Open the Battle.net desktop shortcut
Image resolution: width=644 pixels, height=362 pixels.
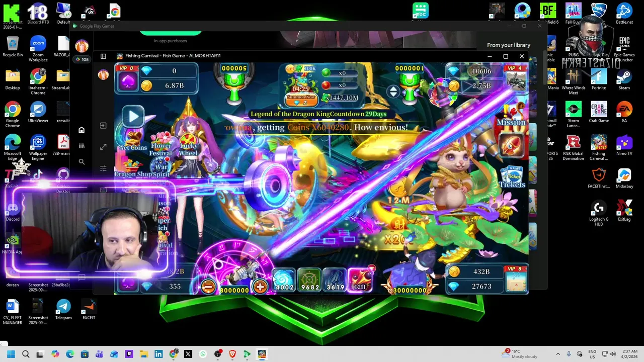[x=624, y=14]
